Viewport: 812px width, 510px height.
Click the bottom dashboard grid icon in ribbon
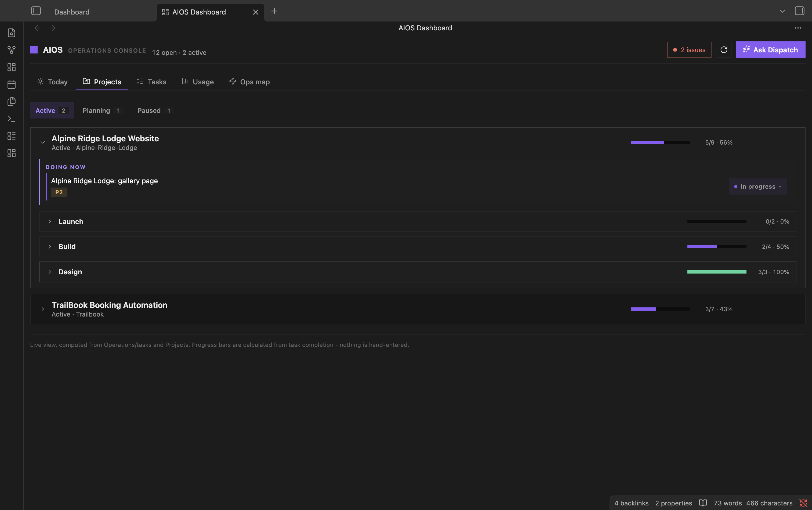[12, 153]
